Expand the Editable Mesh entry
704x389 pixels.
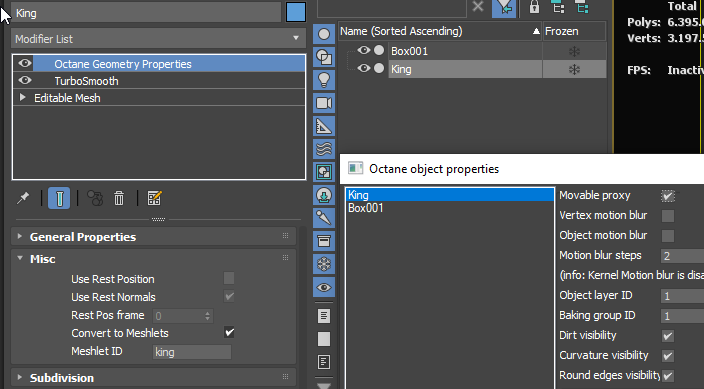click(x=22, y=97)
